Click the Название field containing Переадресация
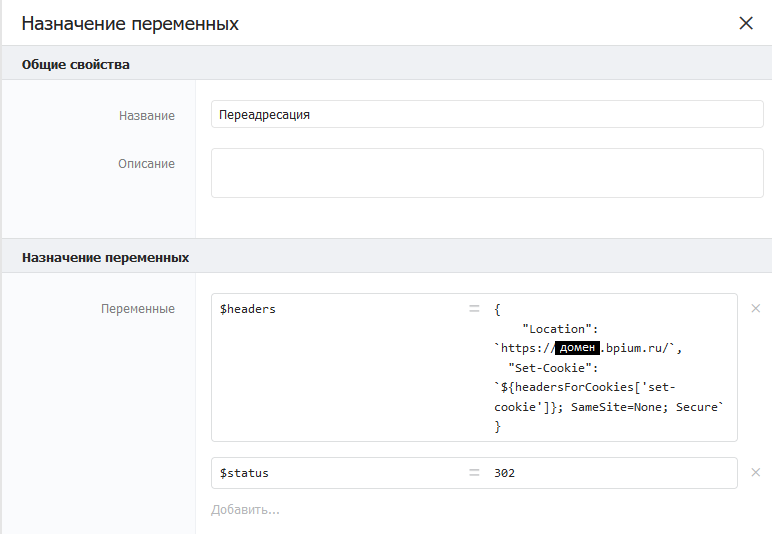The width and height of the screenshot is (772, 534). [x=487, y=114]
